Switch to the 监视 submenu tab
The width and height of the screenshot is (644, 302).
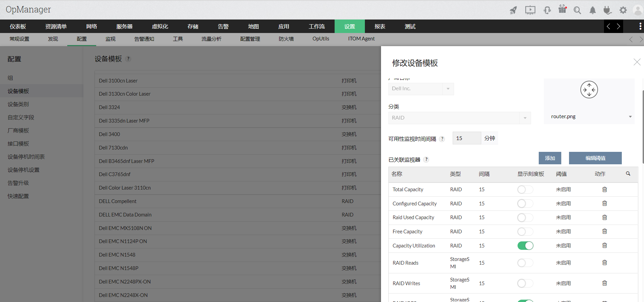click(110, 39)
